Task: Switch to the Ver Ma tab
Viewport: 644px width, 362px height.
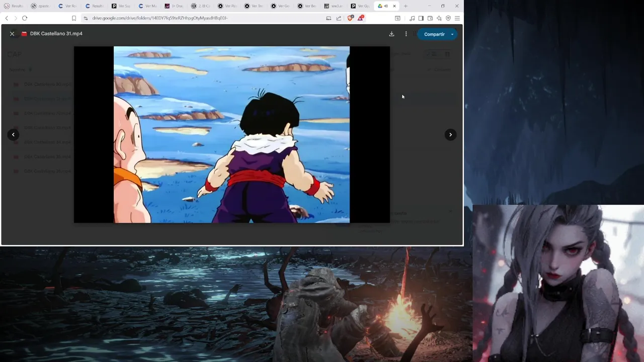Action: click(x=147, y=6)
